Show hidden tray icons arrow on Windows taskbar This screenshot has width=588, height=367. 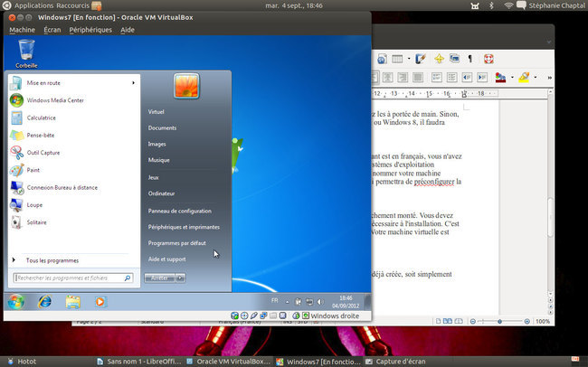point(288,301)
